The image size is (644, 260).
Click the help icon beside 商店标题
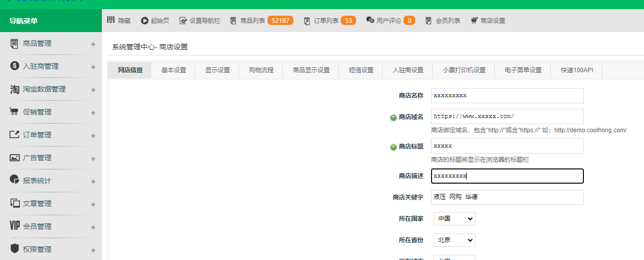pos(393,147)
